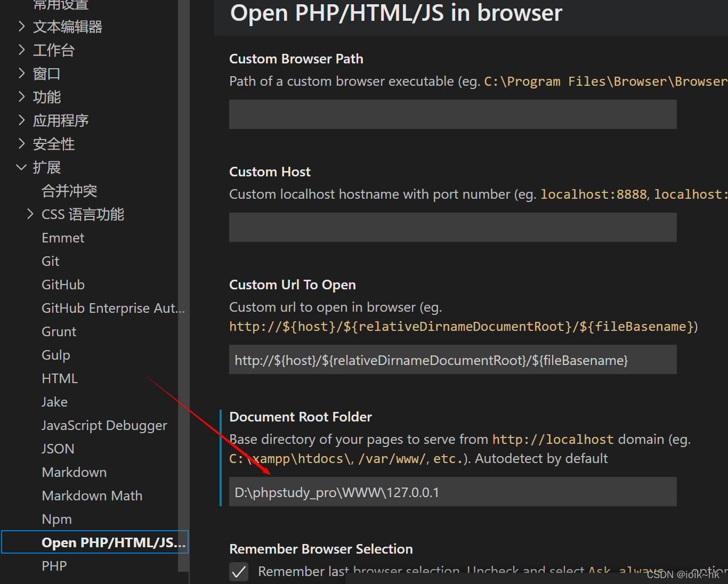The width and height of the screenshot is (728, 584).
Task: Open JavaScript Debugger settings
Action: [x=104, y=425]
